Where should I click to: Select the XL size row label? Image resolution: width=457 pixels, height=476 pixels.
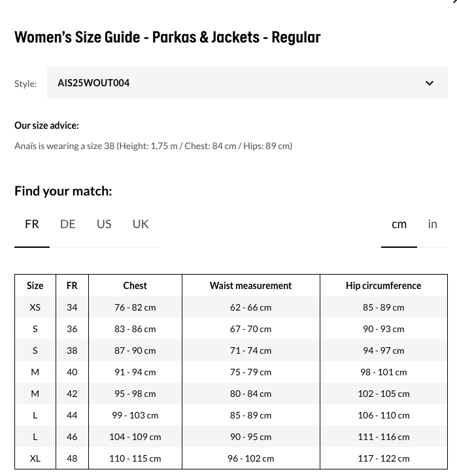tap(35, 458)
